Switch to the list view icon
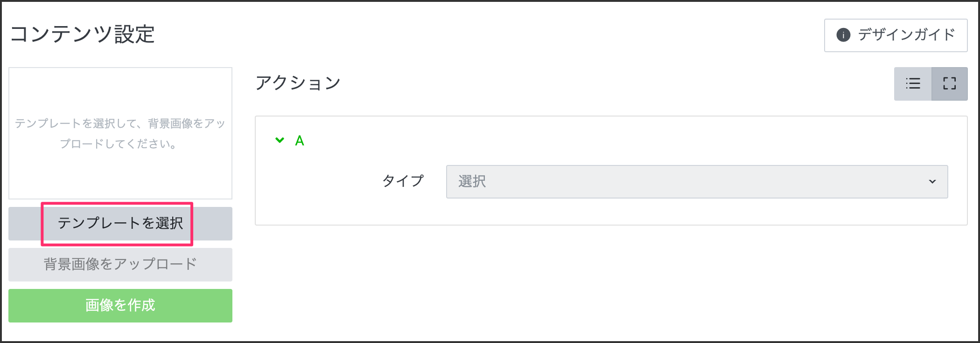Screen dimensions: 980x343 [x=913, y=84]
